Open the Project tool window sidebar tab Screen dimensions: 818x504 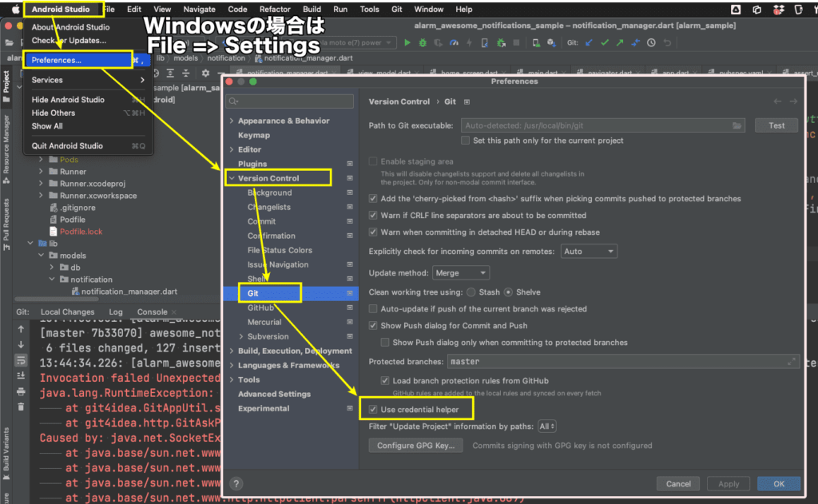[x=6, y=86]
